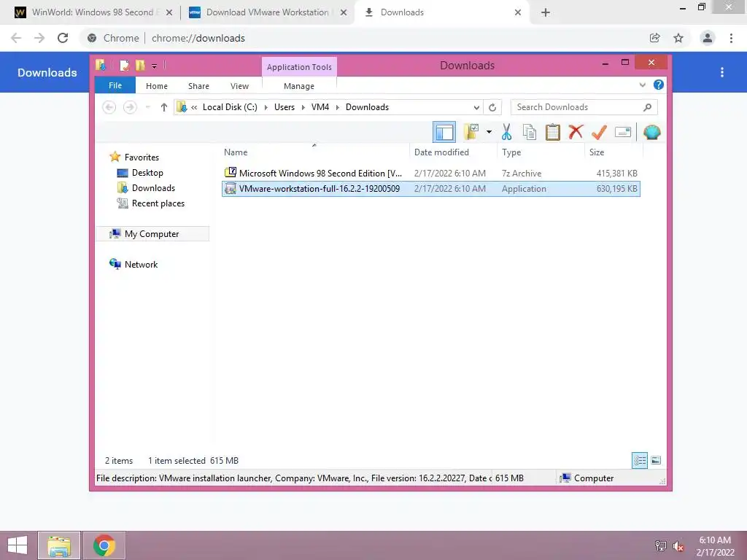This screenshot has width=747, height=560.
Task: Click Users in the address path
Action: pyautogui.click(x=285, y=107)
